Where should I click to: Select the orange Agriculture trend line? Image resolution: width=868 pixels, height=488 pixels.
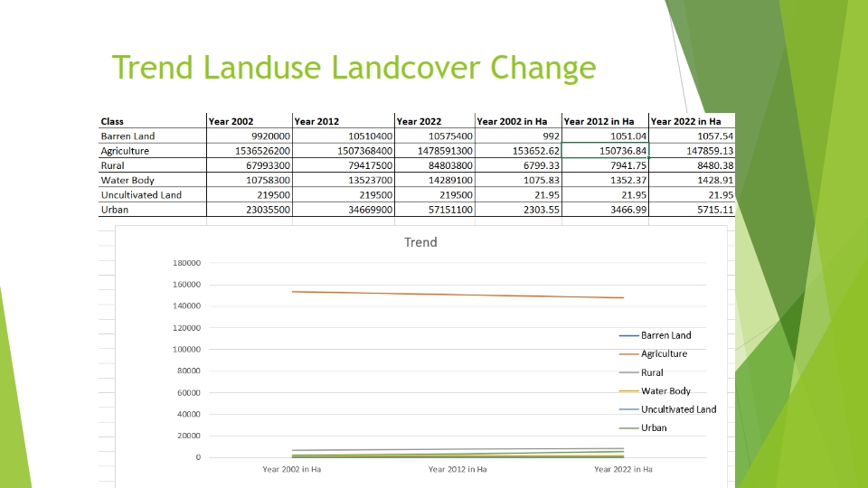point(458,295)
